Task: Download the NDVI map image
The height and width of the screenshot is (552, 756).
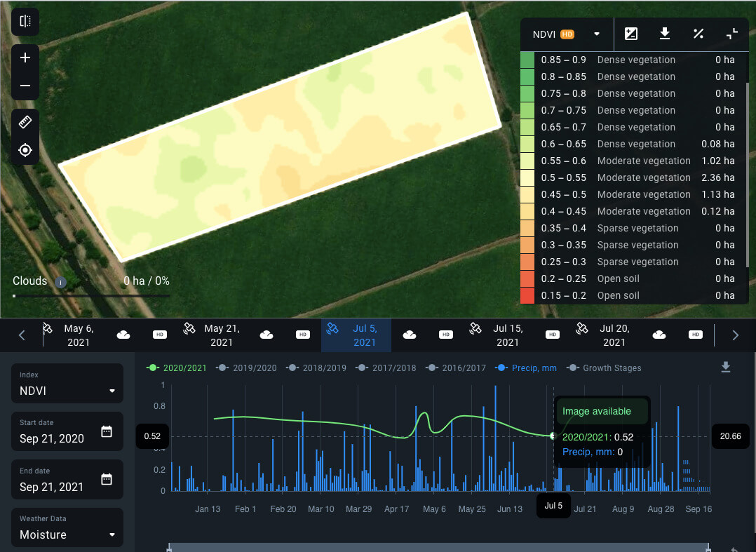Action: point(664,34)
